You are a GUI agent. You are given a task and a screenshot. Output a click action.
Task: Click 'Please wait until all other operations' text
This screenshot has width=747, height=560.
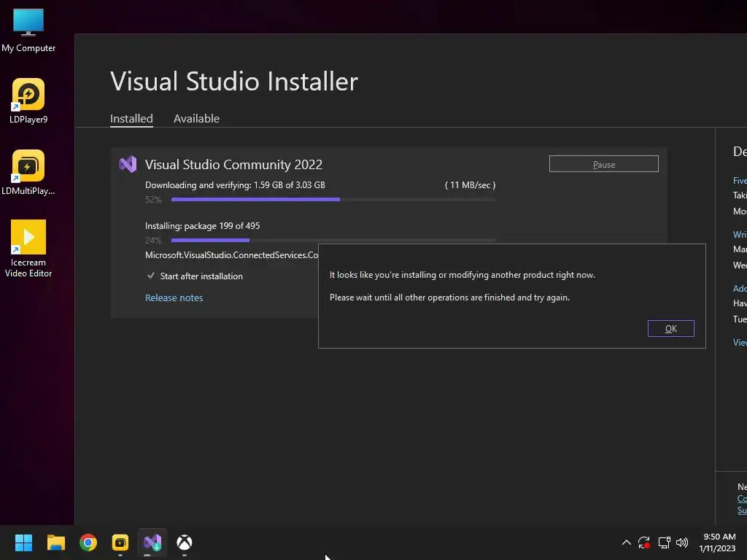449,297
